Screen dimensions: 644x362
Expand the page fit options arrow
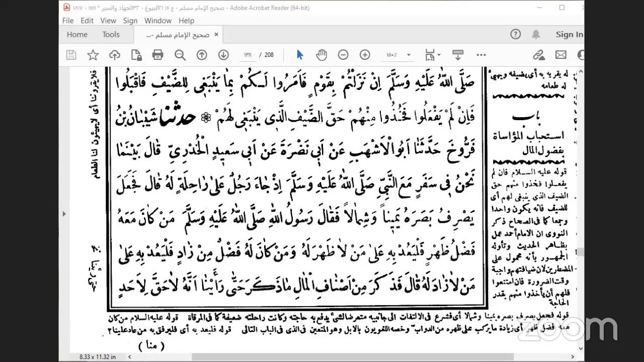point(439,55)
